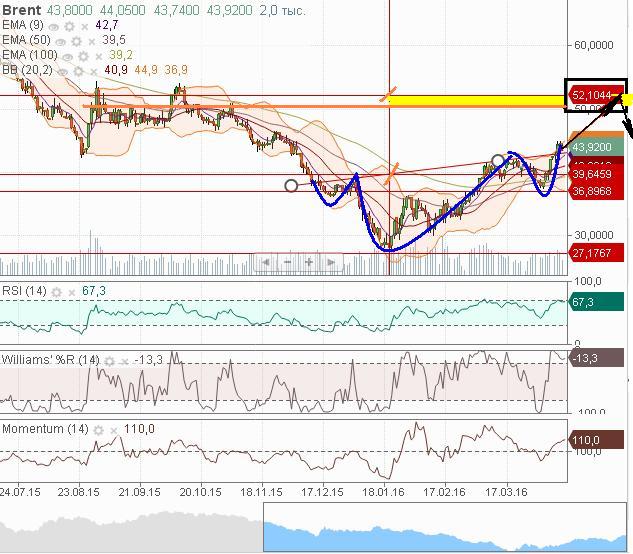Zoom in chart with plus button
The image size is (633, 554).
tap(309, 262)
